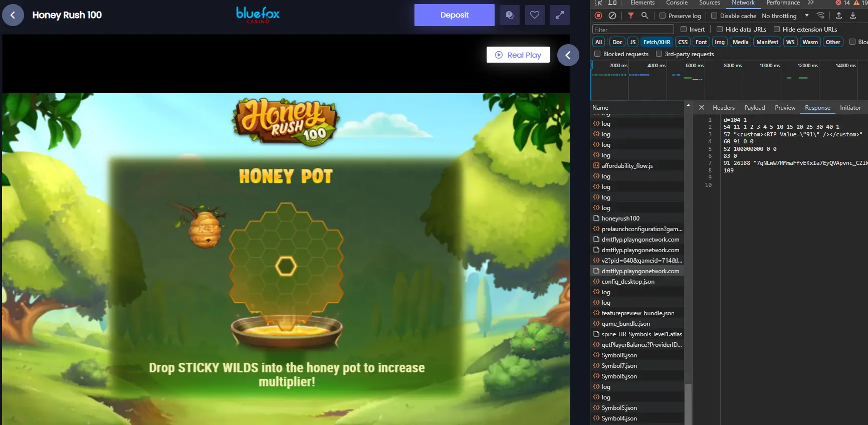Enable Hide data URLs
Viewport: 868px width, 425px height.
pos(720,29)
